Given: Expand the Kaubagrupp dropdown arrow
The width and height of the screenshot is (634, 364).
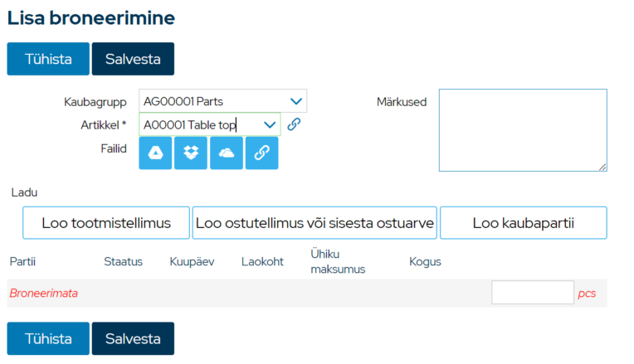Looking at the screenshot, I should 296,101.
